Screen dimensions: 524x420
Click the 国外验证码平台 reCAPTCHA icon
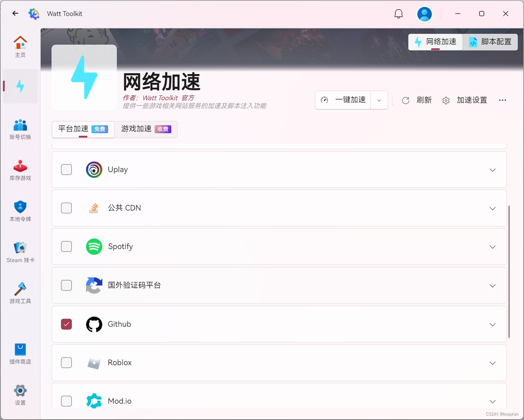pos(94,285)
